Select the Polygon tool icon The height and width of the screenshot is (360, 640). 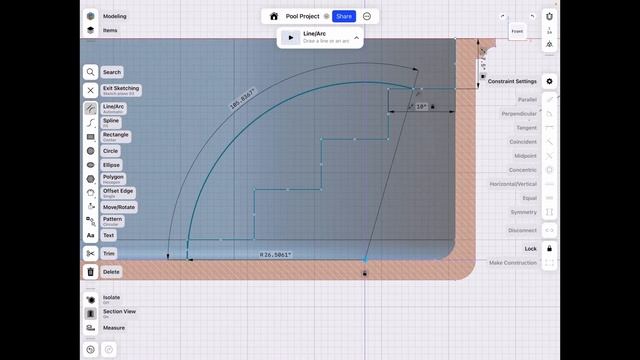[91, 179]
